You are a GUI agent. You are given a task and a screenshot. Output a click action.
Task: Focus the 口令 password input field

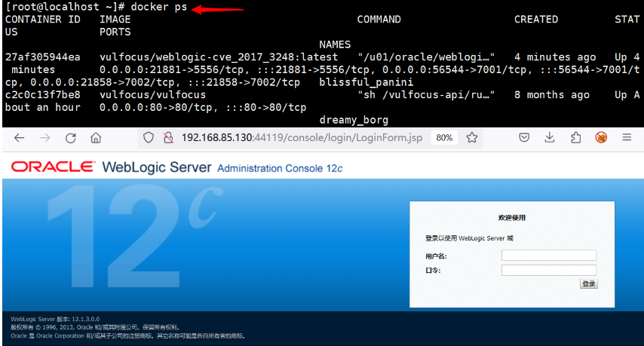pyautogui.click(x=549, y=270)
